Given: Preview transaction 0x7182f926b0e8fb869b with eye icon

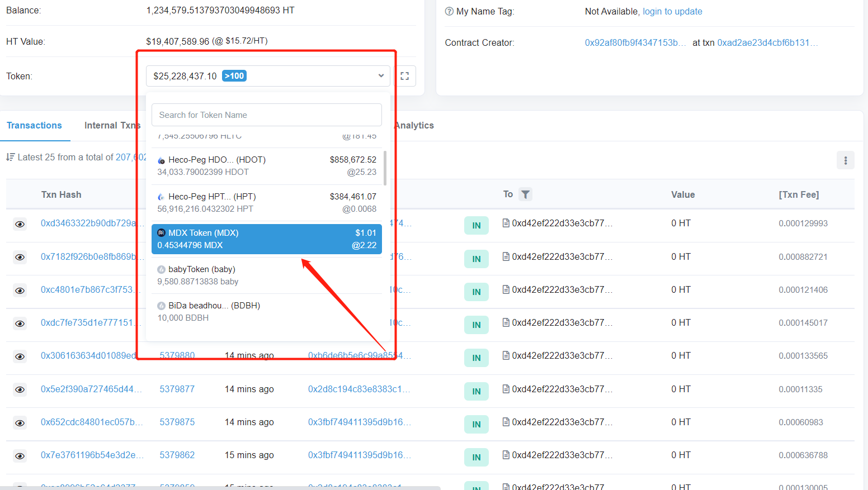Looking at the screenshot, I should [x=20, y=257].
